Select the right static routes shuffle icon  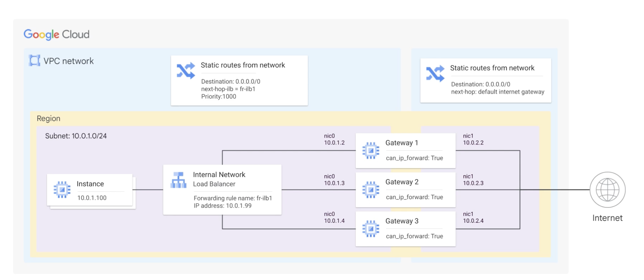[435, 73]
